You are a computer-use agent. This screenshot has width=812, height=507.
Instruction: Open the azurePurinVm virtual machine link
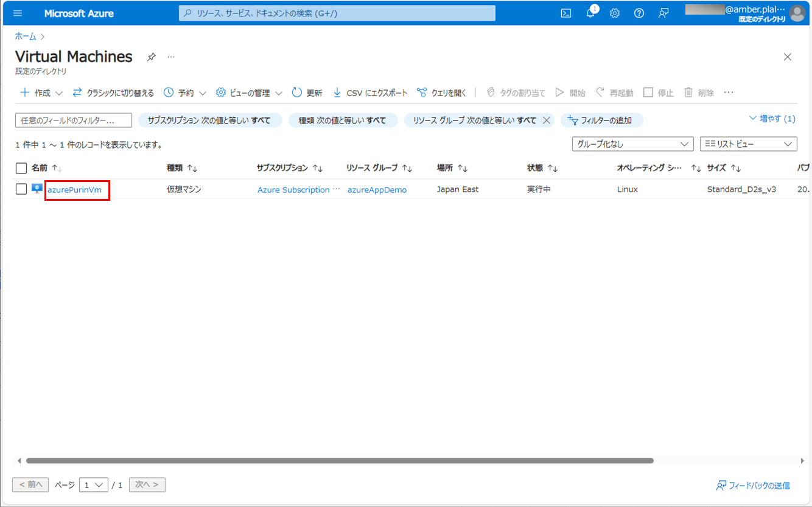74,190
